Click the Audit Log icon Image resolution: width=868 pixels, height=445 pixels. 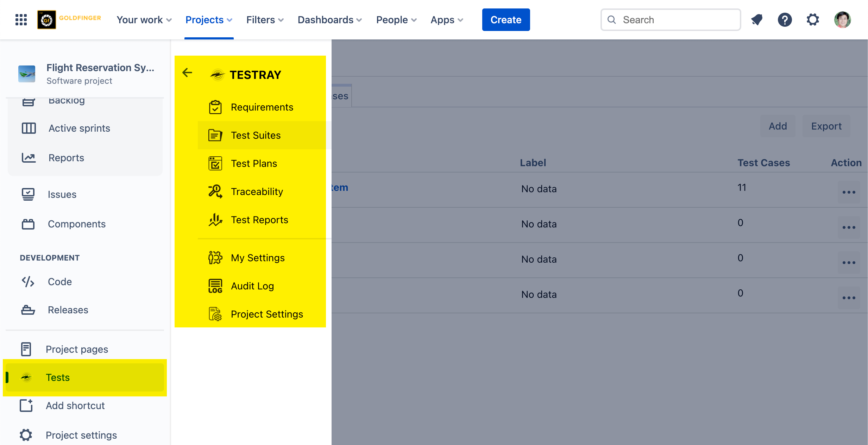tap(215, 286)
